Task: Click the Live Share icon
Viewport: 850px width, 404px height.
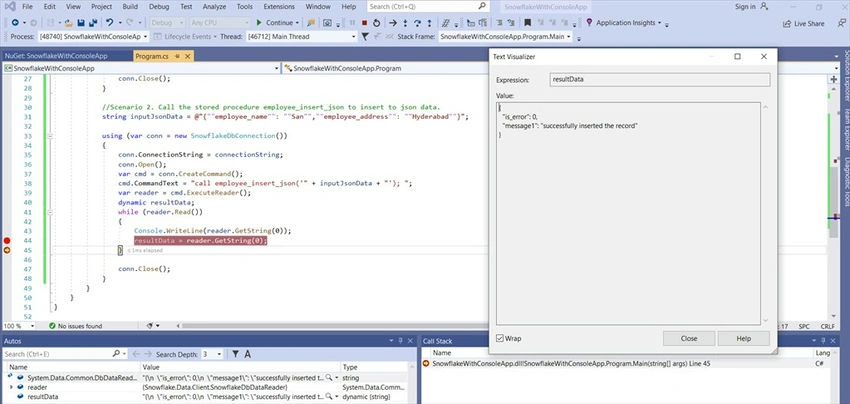Action: (x=787, y=24)
